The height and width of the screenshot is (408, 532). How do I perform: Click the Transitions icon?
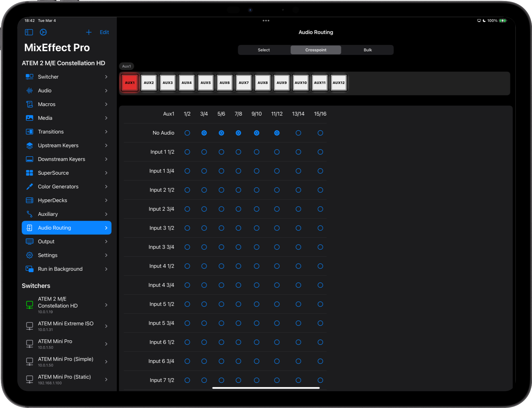pyautogui.click(x=30, y=131)
